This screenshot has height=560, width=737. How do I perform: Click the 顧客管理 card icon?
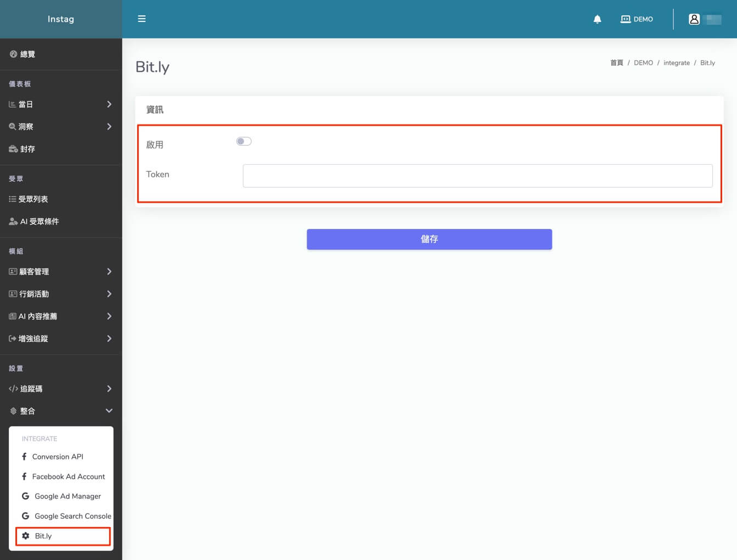(13, 271)
